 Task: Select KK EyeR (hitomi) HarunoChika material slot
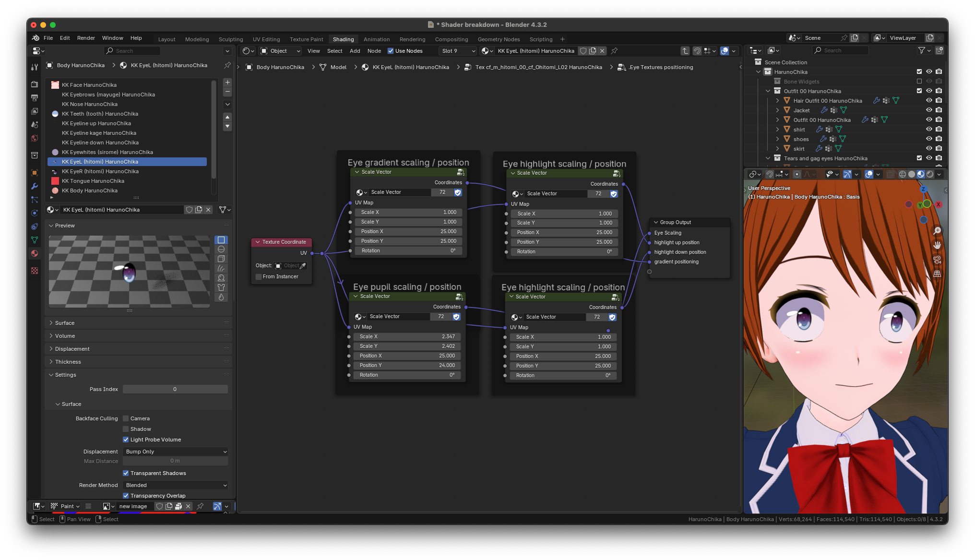click(100, 171)
